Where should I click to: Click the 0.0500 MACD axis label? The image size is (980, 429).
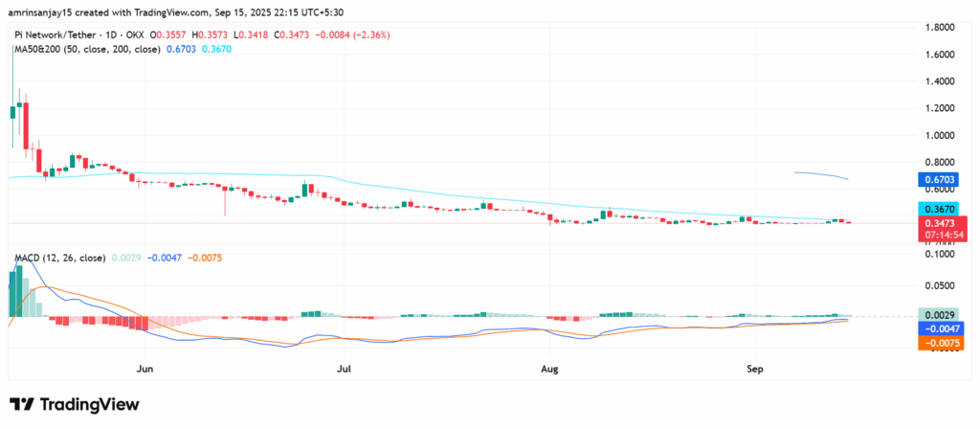(942, 285)
